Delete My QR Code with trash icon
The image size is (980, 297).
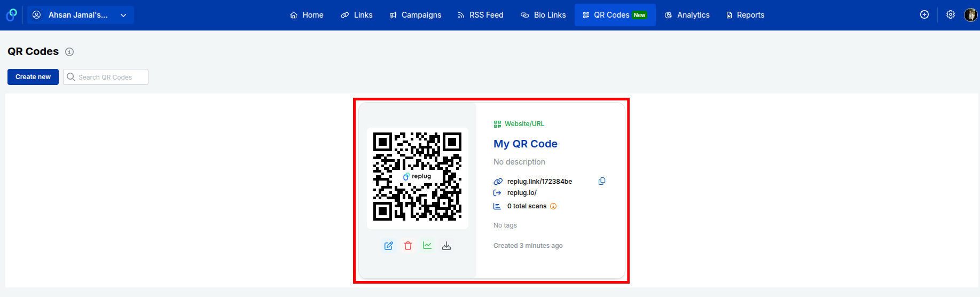pyautogui.click(x=408, y=246)
